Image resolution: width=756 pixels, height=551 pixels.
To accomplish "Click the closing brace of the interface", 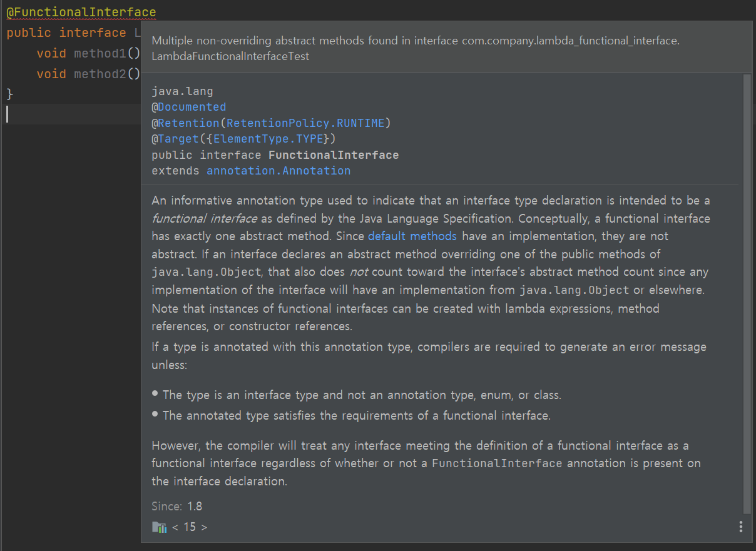I will click(x=9, y=94).
